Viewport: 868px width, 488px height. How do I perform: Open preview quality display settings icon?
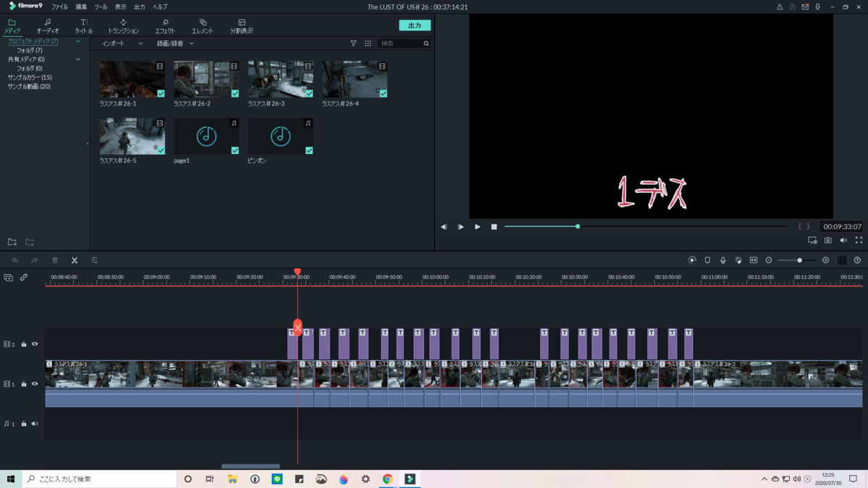coord(812,240)
